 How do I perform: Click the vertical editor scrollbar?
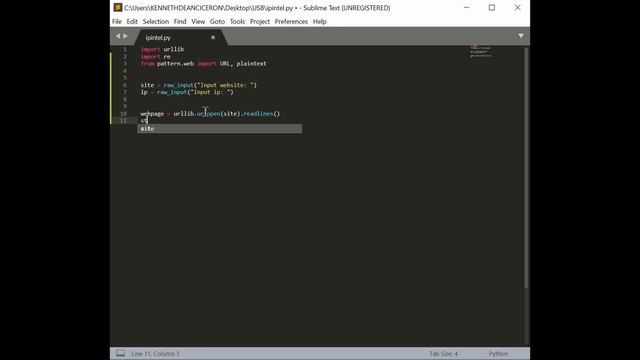pos(526,167)
